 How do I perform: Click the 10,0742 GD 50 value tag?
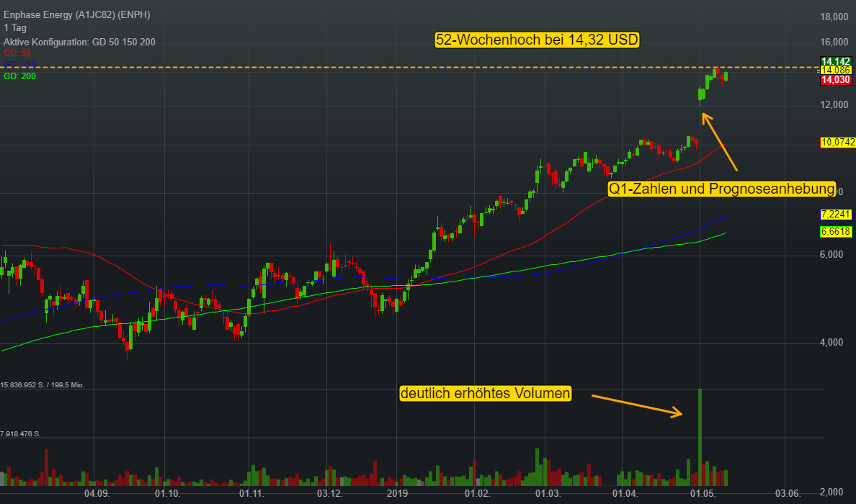coord(838,143)
